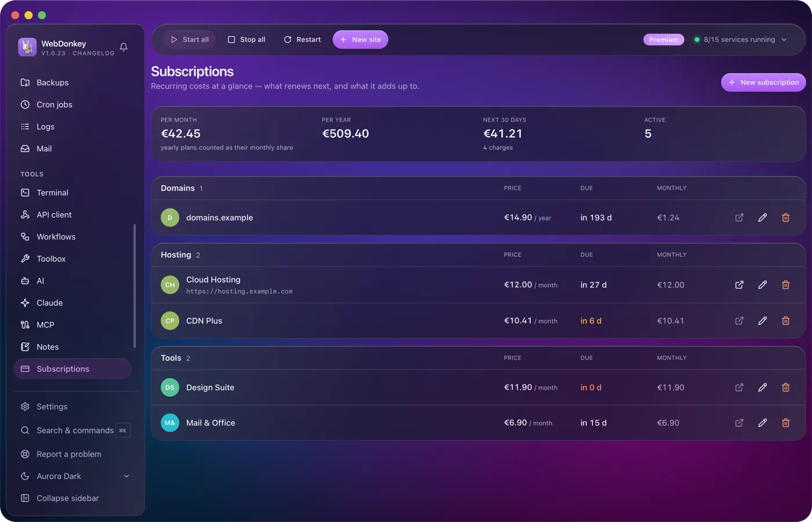This screenshot has width=812, height=522.
Task: Click the New site button
Action: click(x=360, y=39)
